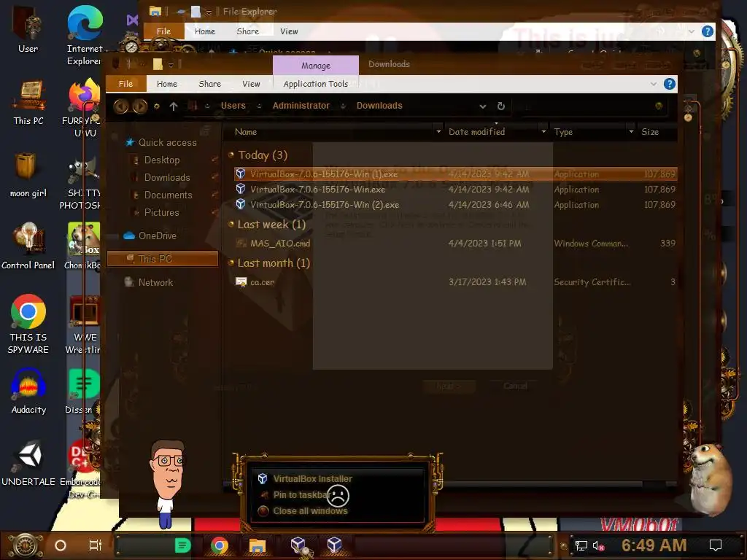This screenshot has height=560, width=747.
Task: Open the File menu in Downloads window
Action: coord(125,84)
